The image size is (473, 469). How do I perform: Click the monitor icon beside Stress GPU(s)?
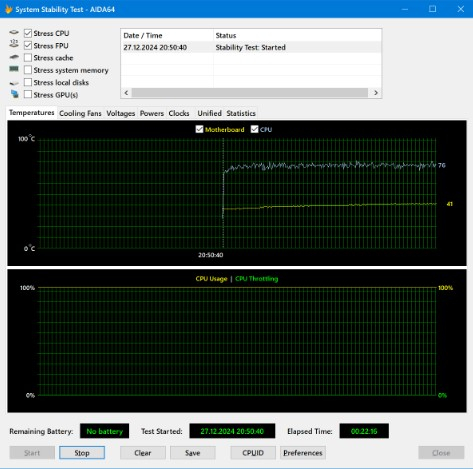[x=15, y=94]
